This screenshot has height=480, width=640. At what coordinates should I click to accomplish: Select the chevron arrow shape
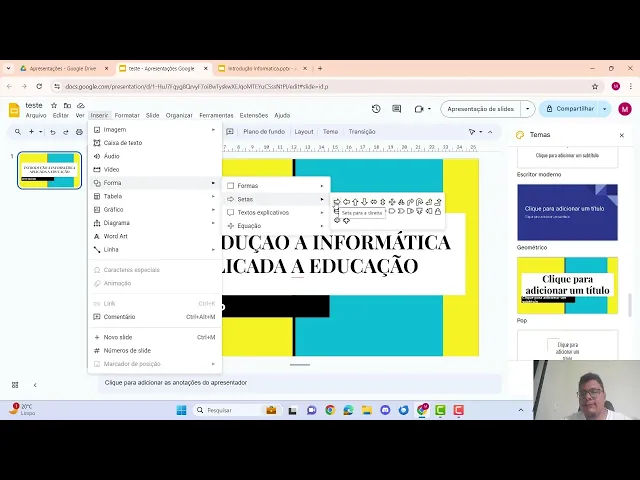[x=401, y=211]
